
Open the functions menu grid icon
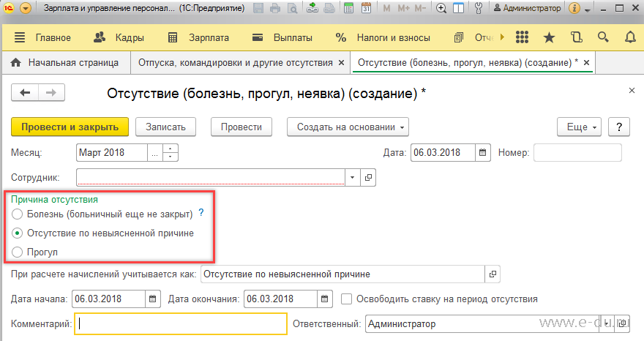click(522, 37)
